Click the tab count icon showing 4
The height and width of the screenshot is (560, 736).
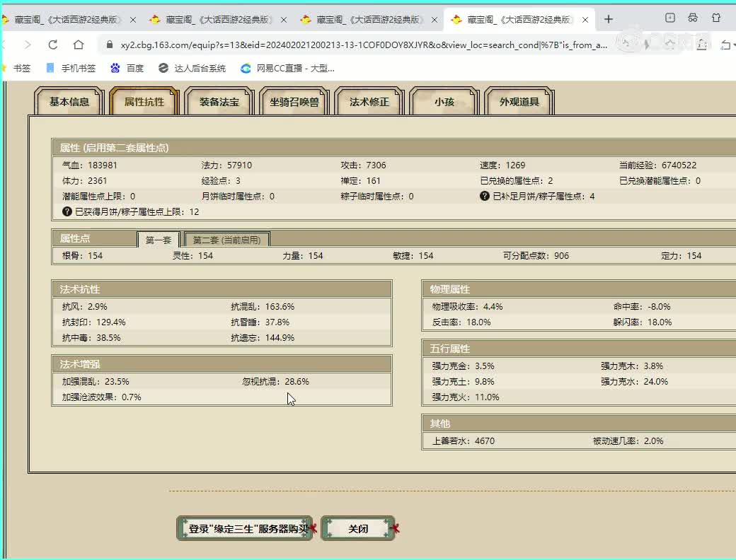click(669, 18)
